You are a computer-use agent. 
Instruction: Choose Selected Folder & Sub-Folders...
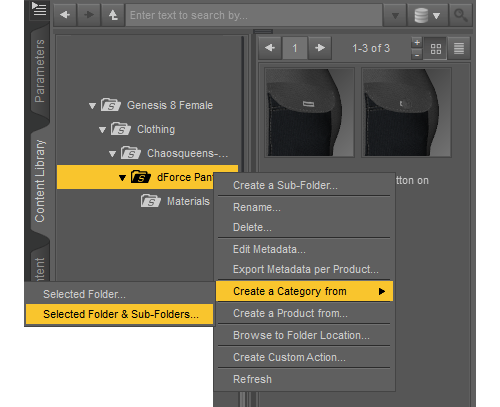point(119,314)
